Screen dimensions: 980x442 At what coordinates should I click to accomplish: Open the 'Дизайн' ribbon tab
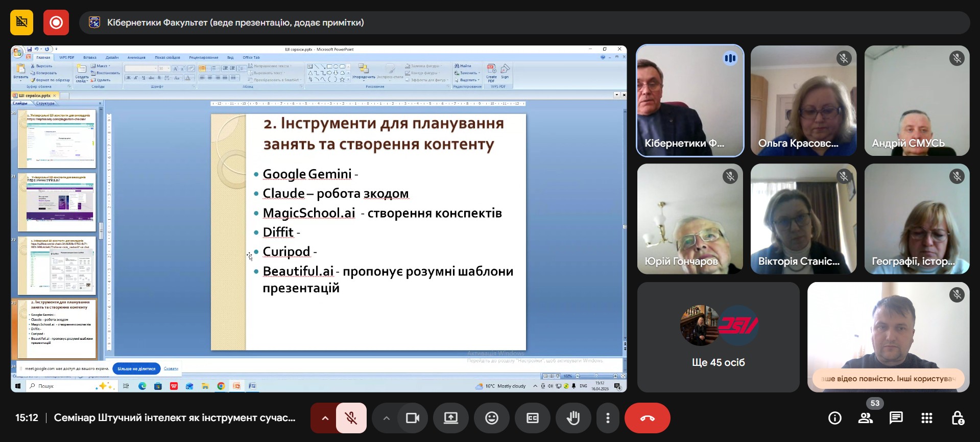pyautogui.click(x=112, y=57)
